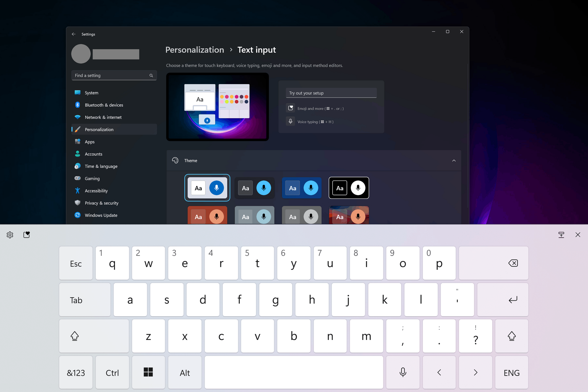Tap the space bar
Viewport: 588px width, 392px height.
tap(294, 372)
